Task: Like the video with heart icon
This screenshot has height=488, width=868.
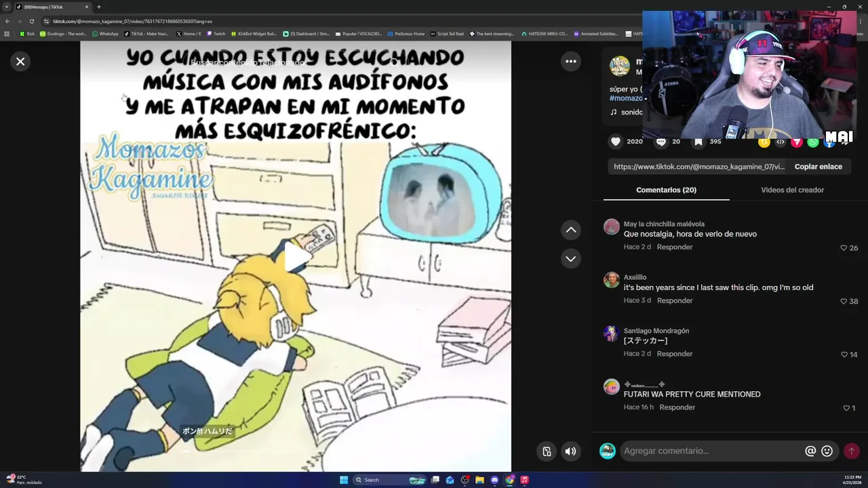Action: pyautogui.click(x=616, y=142)
